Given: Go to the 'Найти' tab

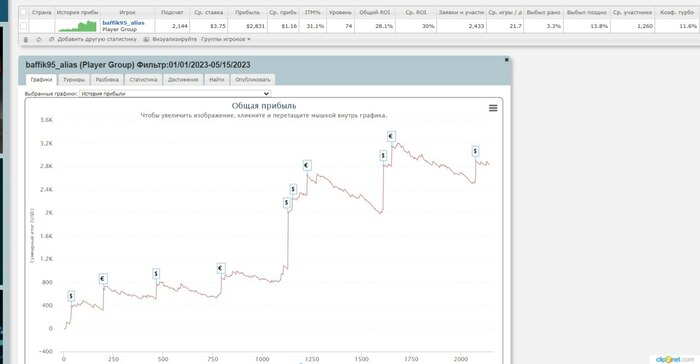Looking at the screenshot, I should [x=217, y=79].
